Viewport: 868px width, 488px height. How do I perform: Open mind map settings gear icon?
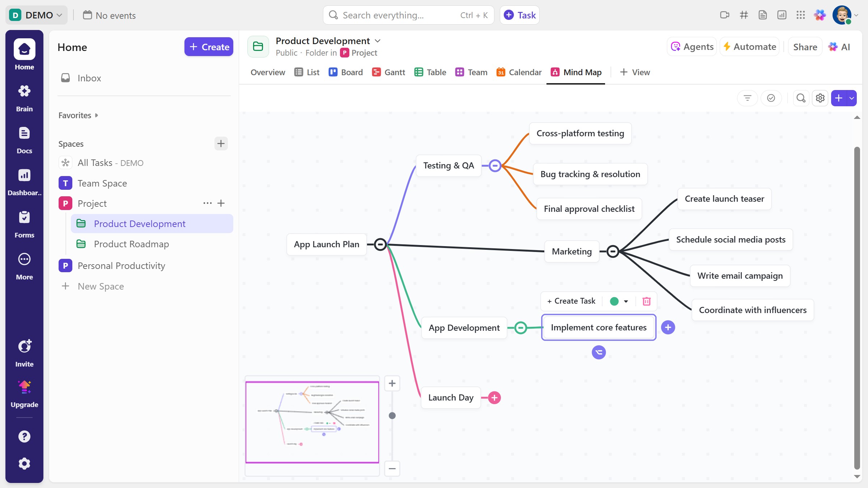click(x=820, y=98)
